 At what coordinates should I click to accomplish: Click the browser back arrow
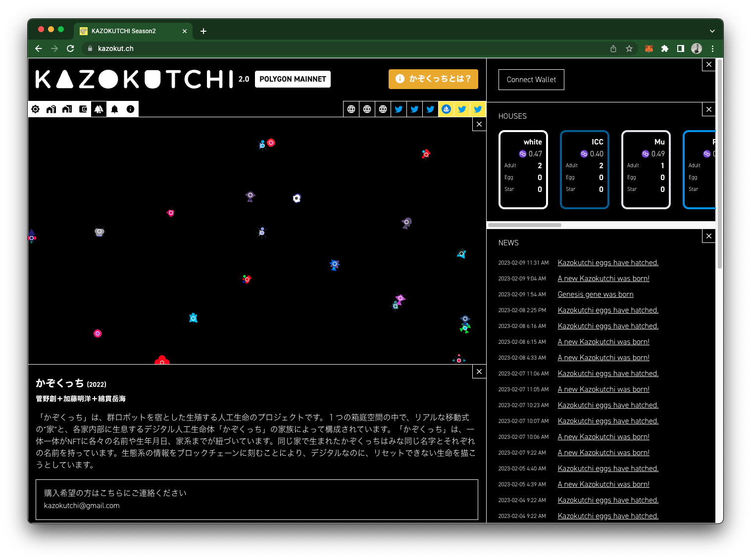(39, 48)
